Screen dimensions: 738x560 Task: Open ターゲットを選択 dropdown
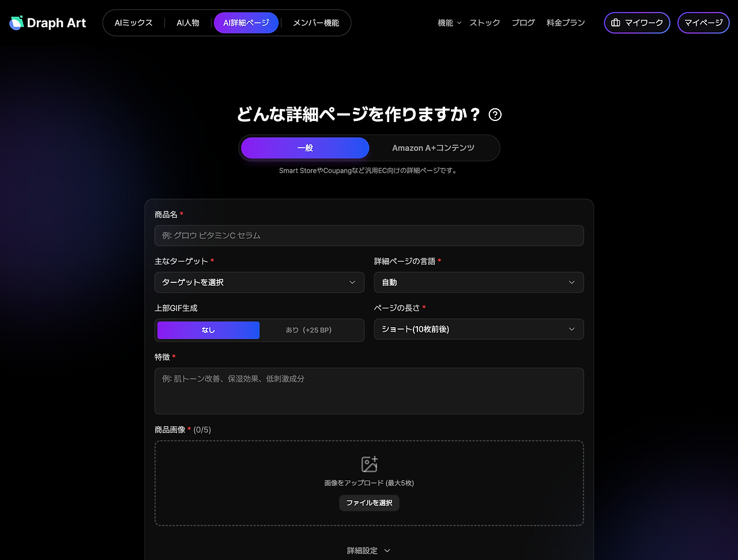259,282
